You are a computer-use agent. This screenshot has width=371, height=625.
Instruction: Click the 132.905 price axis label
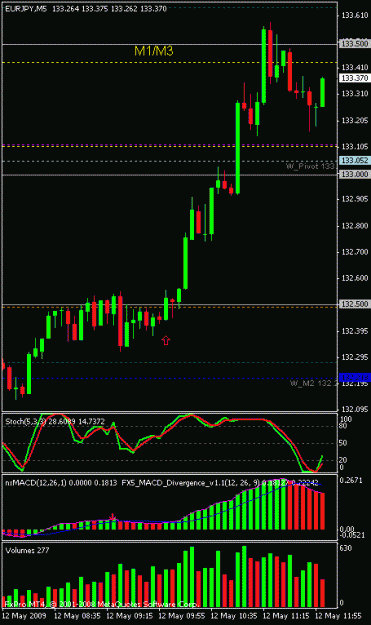click(354, 199)
